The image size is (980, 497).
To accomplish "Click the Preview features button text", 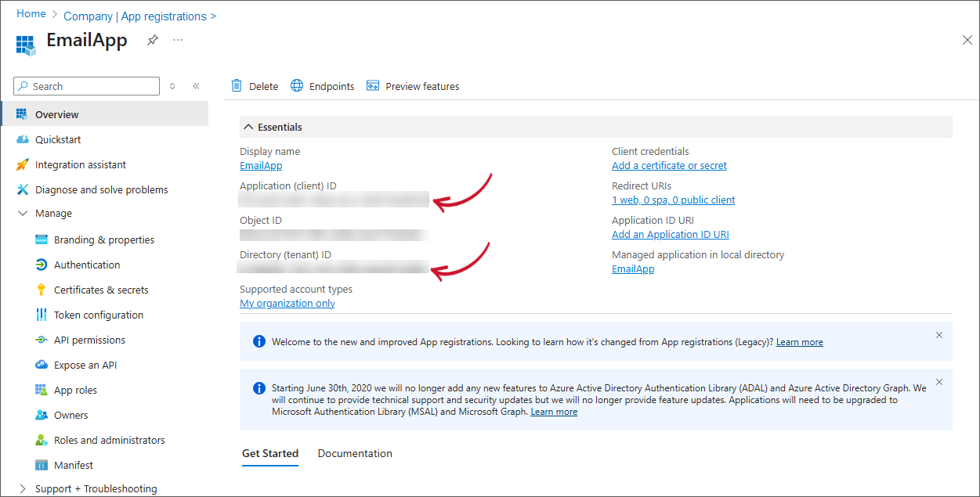I will (422, 87).
